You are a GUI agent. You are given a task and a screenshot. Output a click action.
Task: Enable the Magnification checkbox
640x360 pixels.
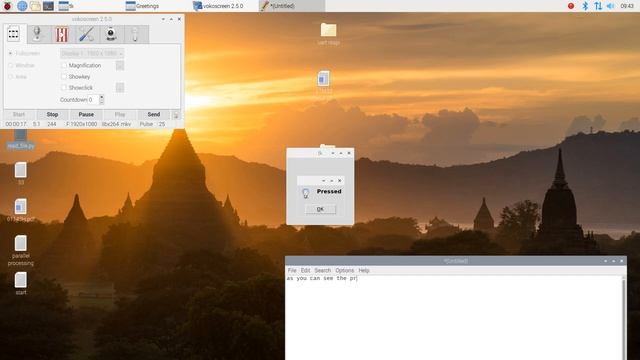64,65
